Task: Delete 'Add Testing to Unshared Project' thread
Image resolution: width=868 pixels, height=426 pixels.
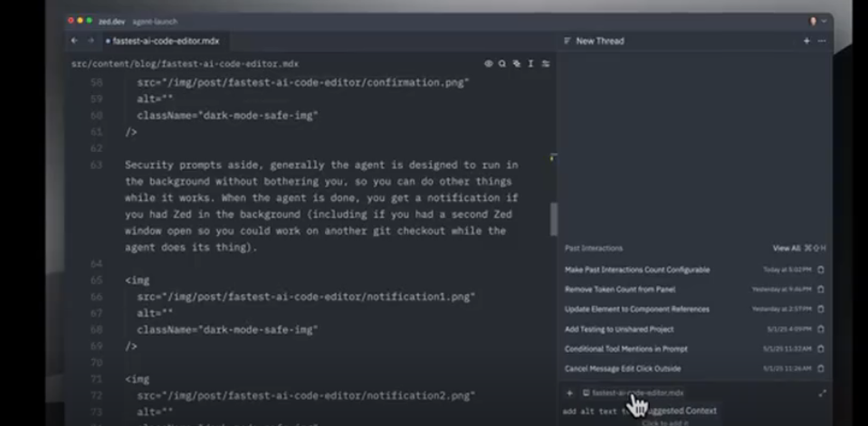Action: click(x=821, y=329)
